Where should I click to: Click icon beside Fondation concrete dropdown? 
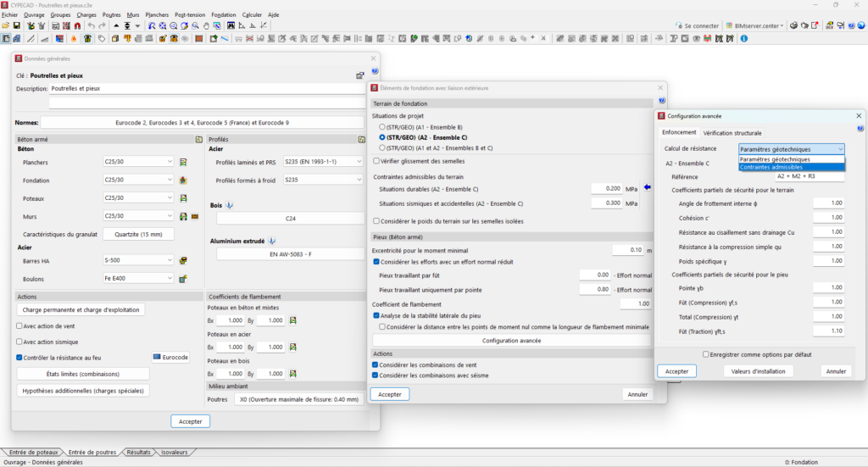pos(183,181)
